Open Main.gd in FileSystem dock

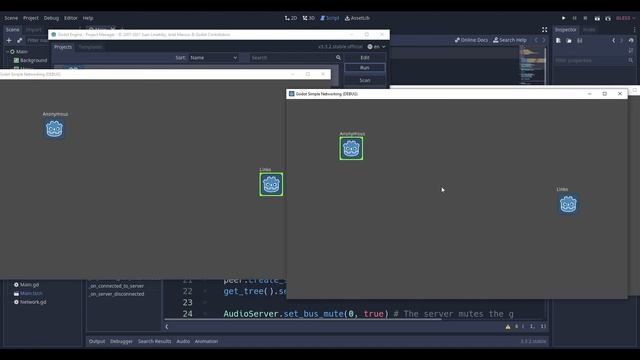[x=29, y=285]
